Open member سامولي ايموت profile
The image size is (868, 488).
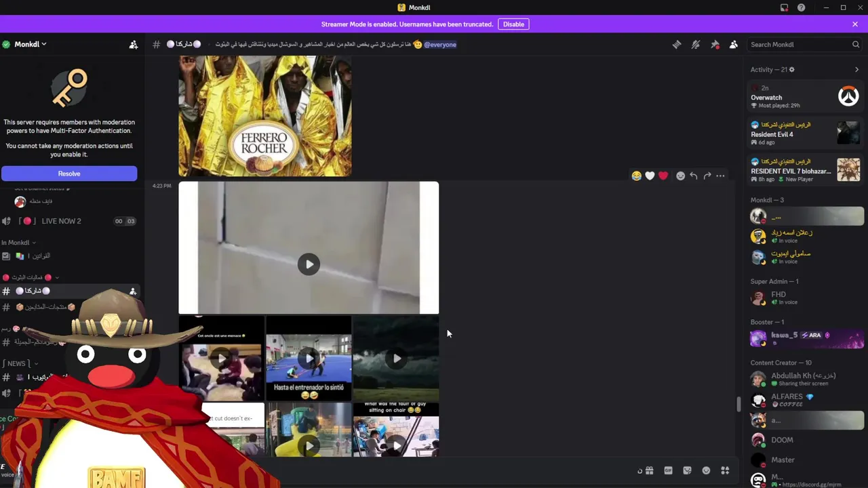click(x=805, y=257)
